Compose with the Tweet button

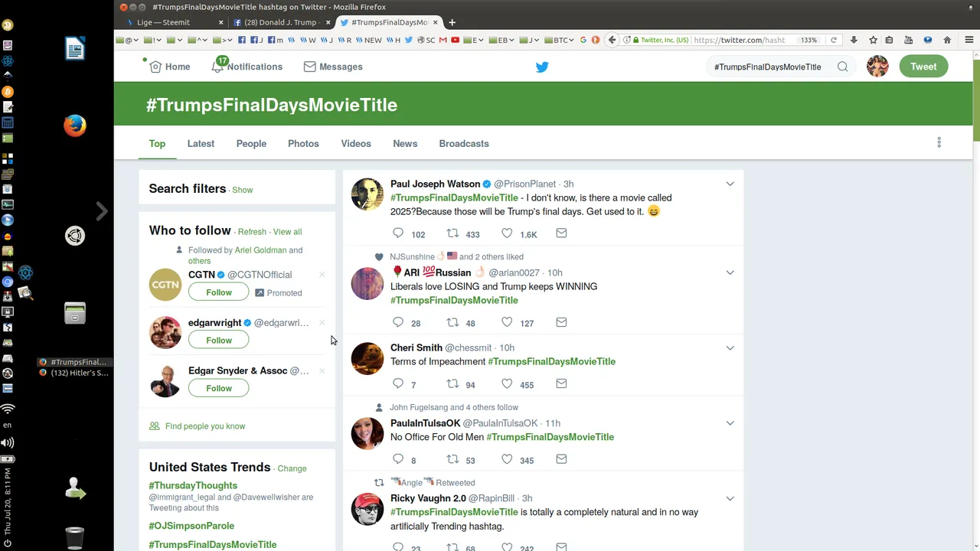(x=923, y=67)
